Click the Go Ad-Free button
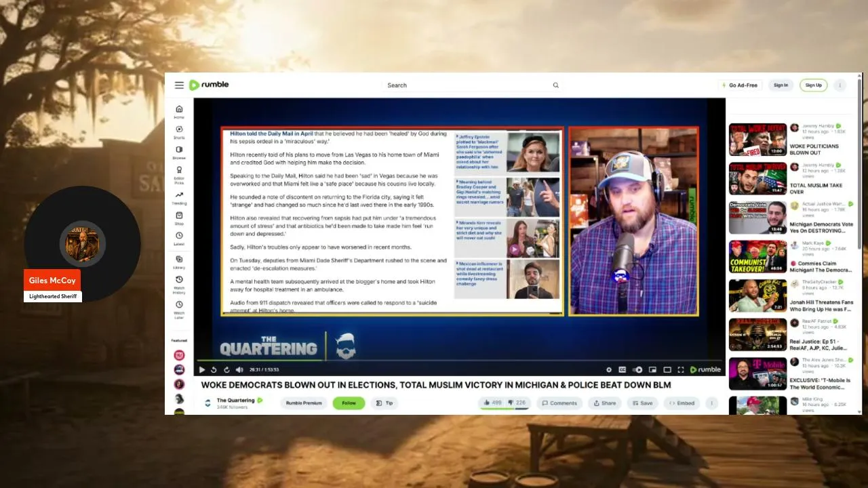The image size is (868, 488). coord(740,85)
